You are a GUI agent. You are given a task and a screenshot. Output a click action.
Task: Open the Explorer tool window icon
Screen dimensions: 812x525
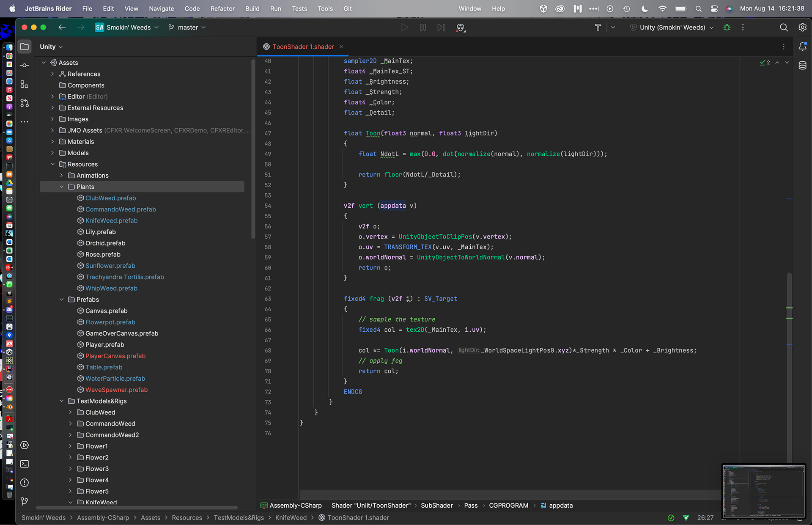(x=25, y=47)
